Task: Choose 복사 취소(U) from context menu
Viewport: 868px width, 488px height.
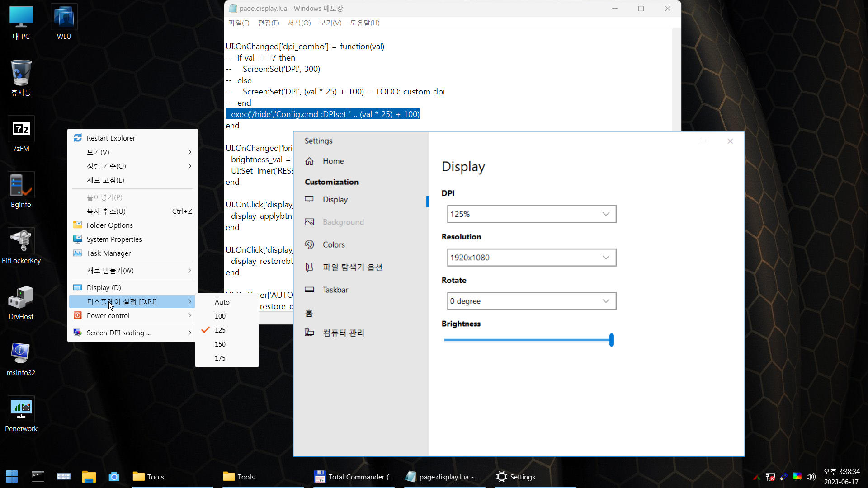Action: coord(132,211)
